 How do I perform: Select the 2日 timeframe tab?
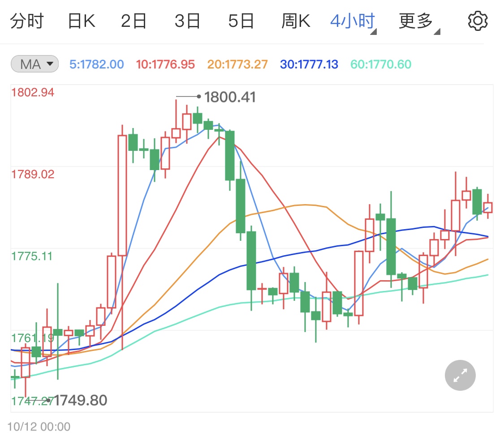(134, 21)
